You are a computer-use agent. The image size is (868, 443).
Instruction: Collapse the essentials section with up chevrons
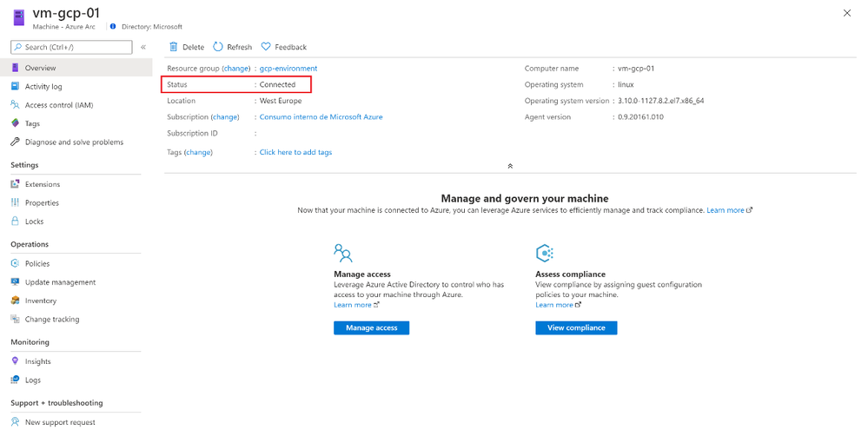tap(510, 166)
